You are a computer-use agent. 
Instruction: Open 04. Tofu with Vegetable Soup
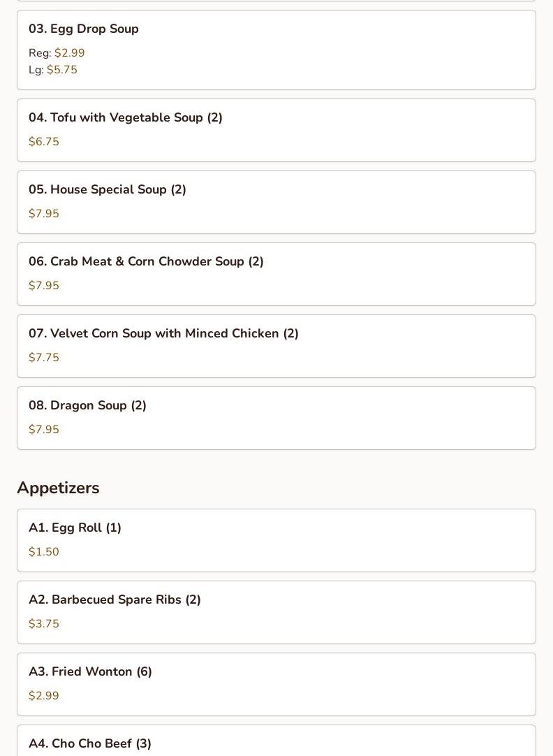coord(276,130)
